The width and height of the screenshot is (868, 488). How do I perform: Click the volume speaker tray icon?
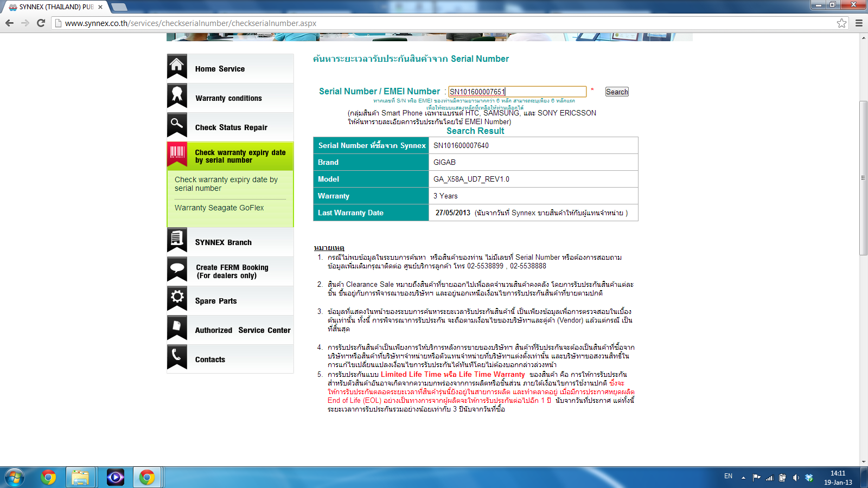click(x=796, y=478)
